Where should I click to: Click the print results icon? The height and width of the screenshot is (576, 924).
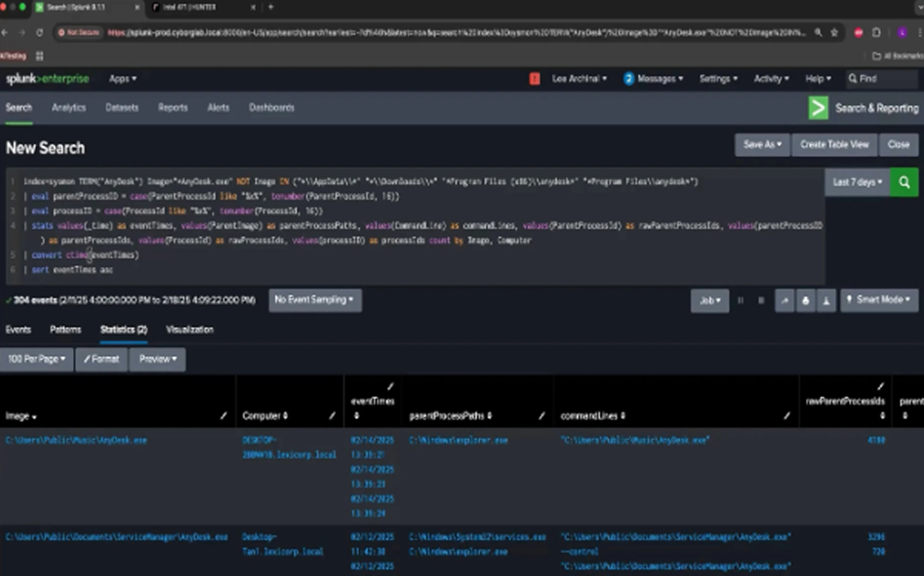pyautogui.click(x=805, y=301)
